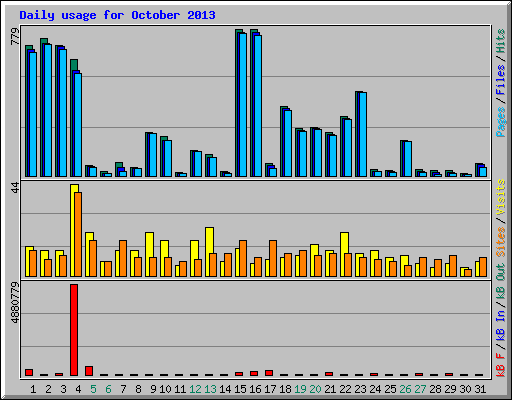
Task: Click day 23 on the x-axis
Action: click(x=360, y=389)
